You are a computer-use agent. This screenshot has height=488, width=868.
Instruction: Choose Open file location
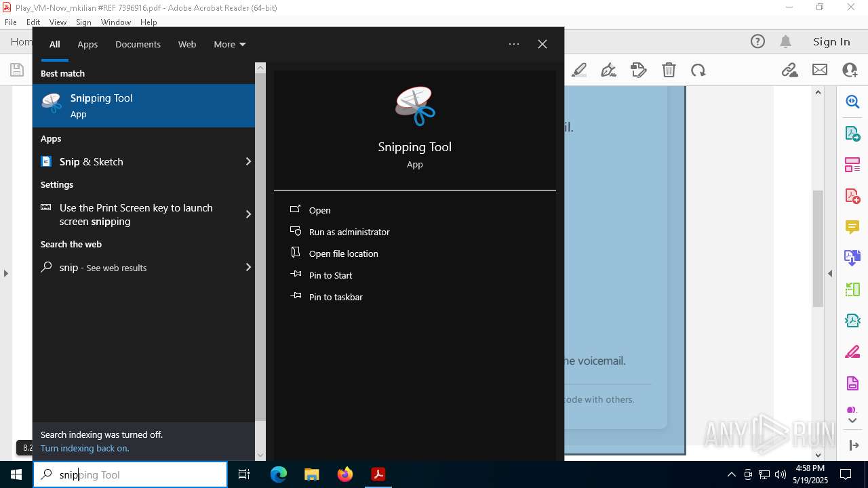point(343,253)
